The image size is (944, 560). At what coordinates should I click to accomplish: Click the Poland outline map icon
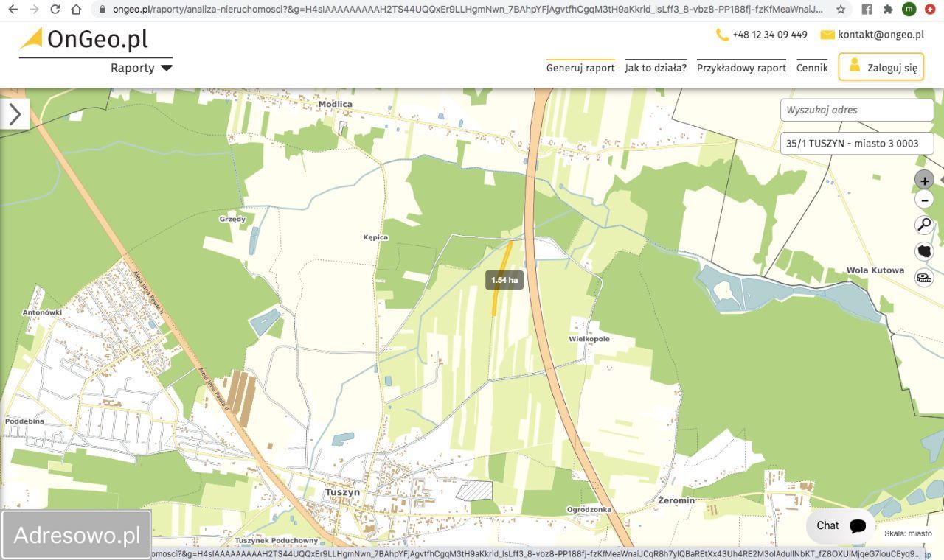point(924,251)
